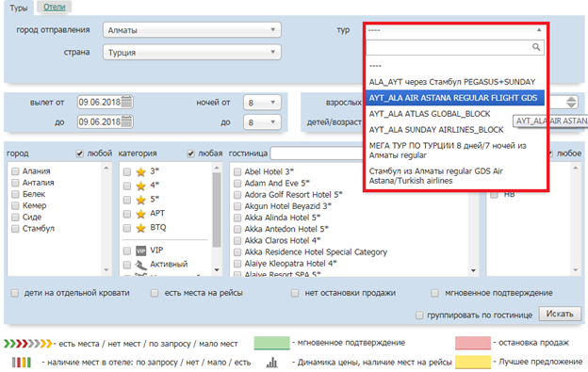Click the availability arrows legend icon

point(28,343)
